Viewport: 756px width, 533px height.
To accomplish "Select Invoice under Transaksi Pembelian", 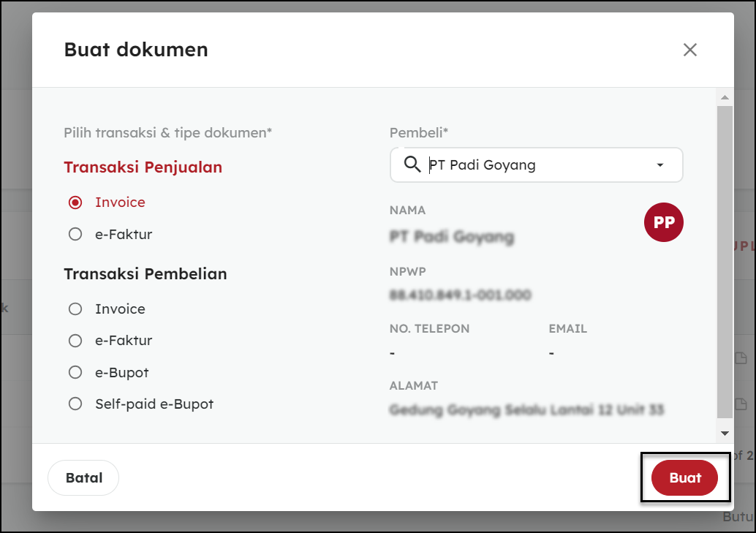I will click(75, 309).
